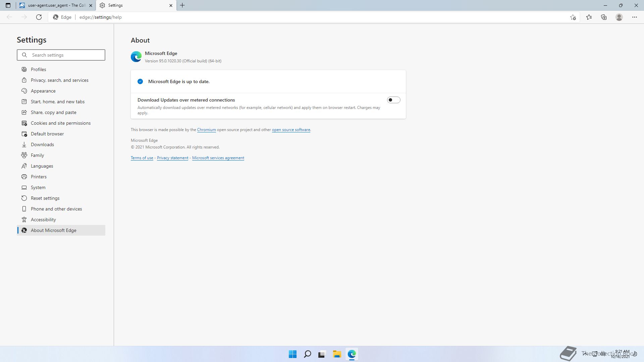The width and height of the screenshot is (644, 362).
Task: Close the user-agent.user_agent tab
Action: coord(91,5)
